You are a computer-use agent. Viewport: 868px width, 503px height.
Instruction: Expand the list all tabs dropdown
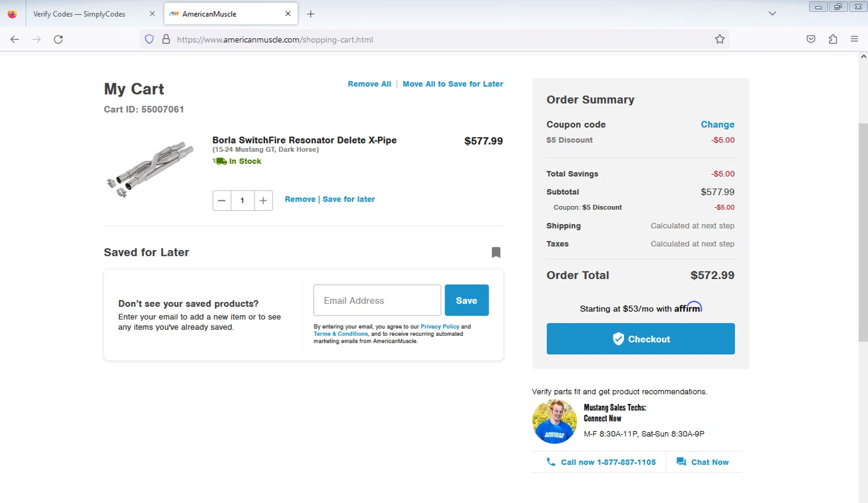click(772, 14)
